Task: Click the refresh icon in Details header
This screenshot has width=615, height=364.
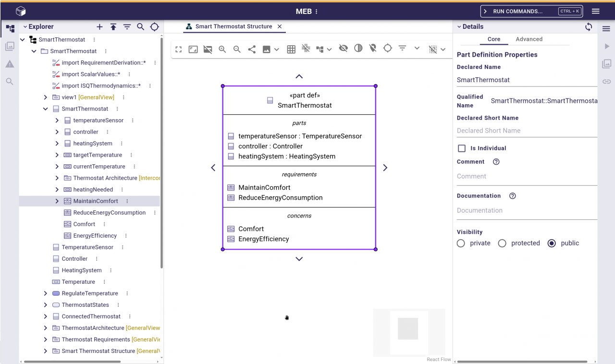Action: click(x=589, y=27)
